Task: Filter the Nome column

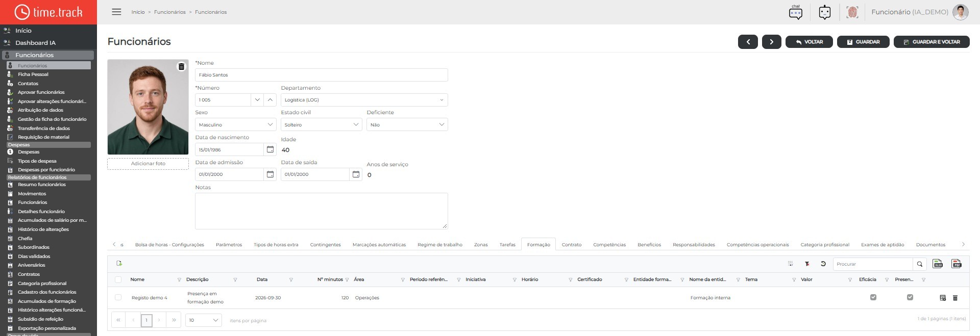Action: tap(179, 280)
